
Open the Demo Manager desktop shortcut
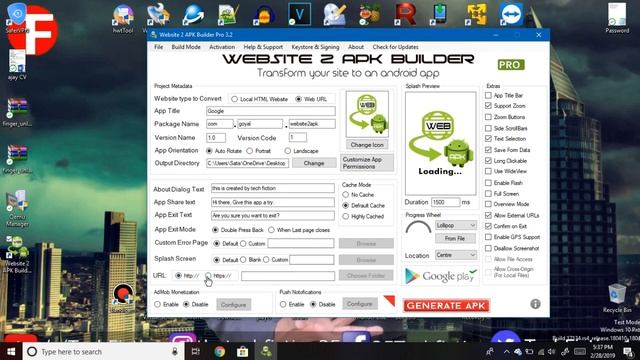click(x=17, y=208)
